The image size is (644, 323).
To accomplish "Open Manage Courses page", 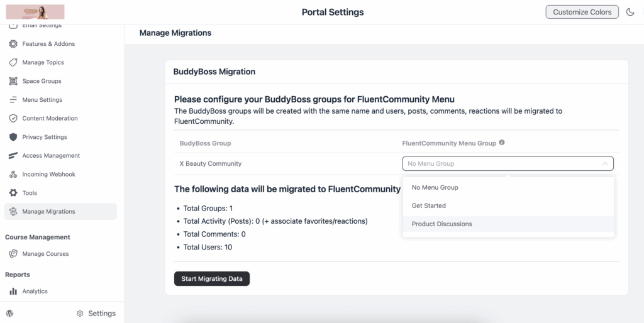I will click(x=60, y=254).
